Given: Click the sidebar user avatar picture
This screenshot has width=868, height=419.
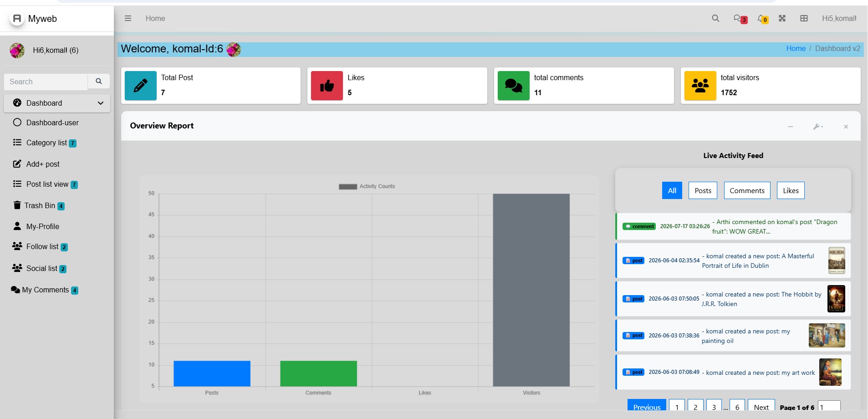Looking at the screenshot, I should 17,50.
